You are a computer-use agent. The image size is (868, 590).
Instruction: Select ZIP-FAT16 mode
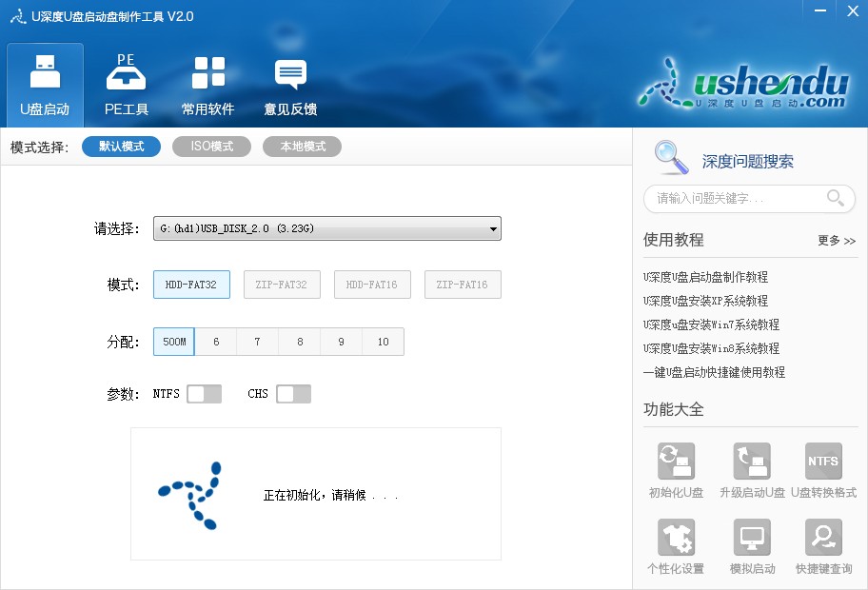(x=463, y=285)
